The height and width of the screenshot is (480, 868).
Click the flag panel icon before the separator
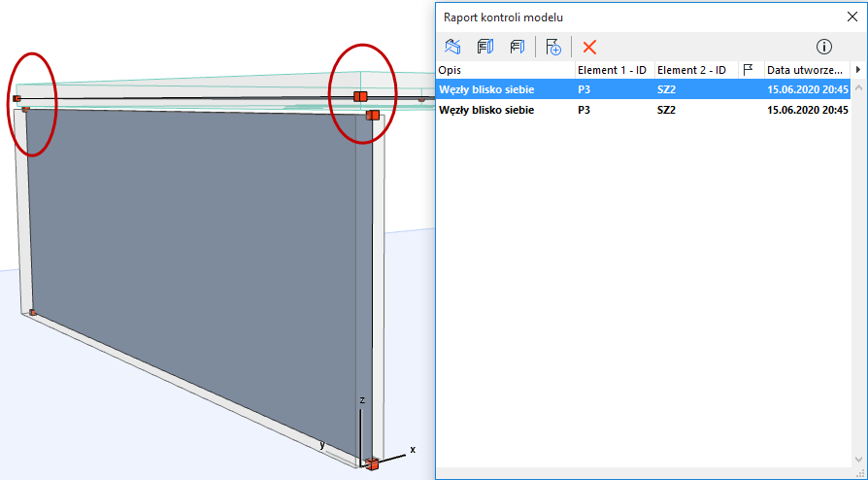click(517, 47)
